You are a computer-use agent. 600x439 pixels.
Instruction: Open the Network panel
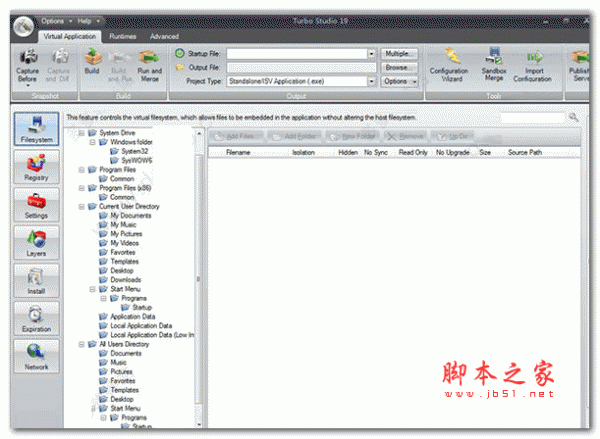point(37,356)
